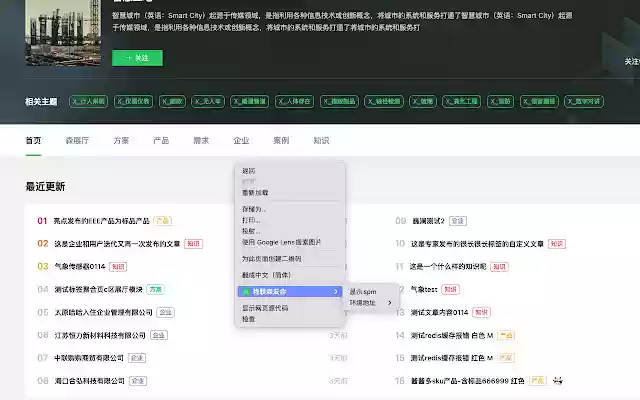
Task: Choose 打印... from the context menu
Action: (251, 220)
